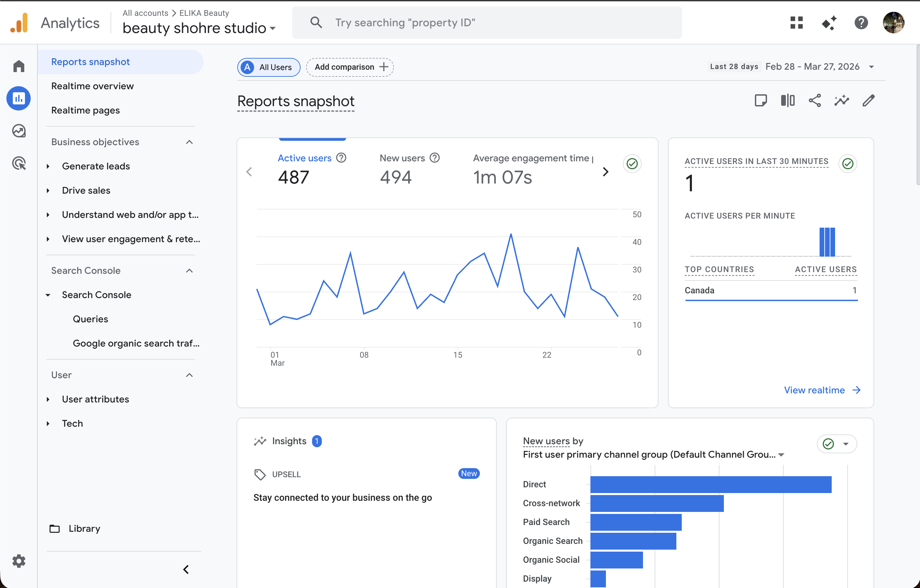Open the Advertising section icon
This screenshot has width=920, height=588.
(18, 163)
